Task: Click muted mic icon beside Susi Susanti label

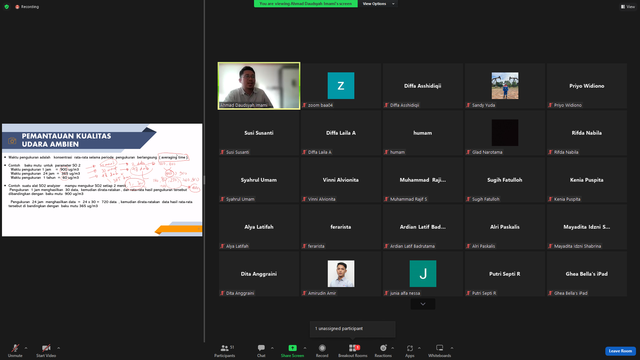Action: point(222,152)
